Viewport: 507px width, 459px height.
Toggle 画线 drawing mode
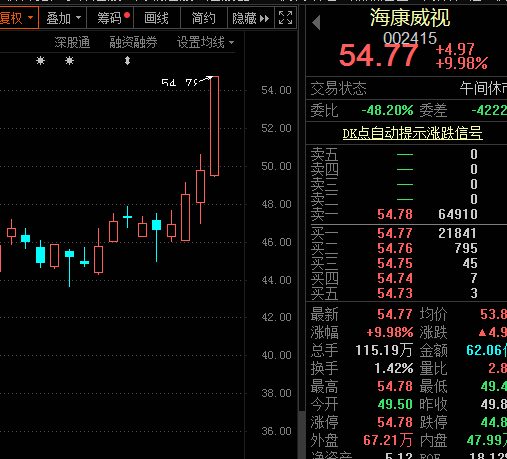(x=157, y=18)
